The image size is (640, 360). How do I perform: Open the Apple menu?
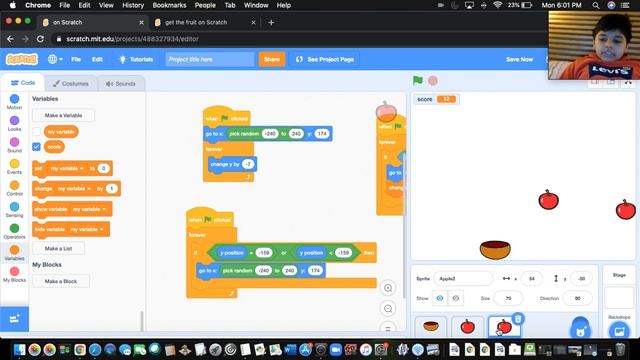(x=13, y=5)
